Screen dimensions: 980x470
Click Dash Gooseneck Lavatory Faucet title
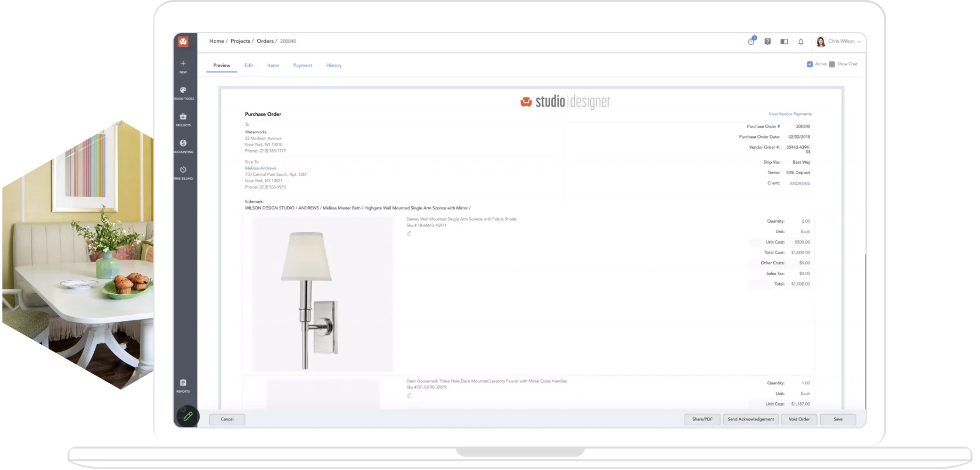(x=486, y=381)
